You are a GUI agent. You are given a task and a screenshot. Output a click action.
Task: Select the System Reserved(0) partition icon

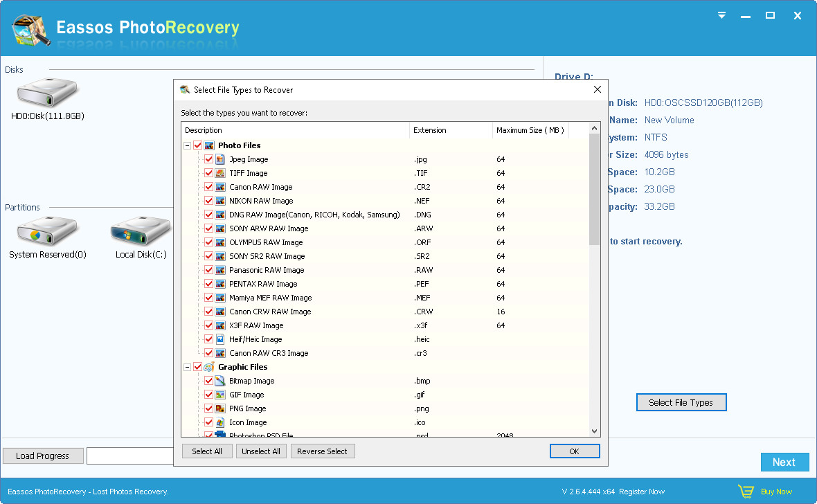tap(47, 231)
